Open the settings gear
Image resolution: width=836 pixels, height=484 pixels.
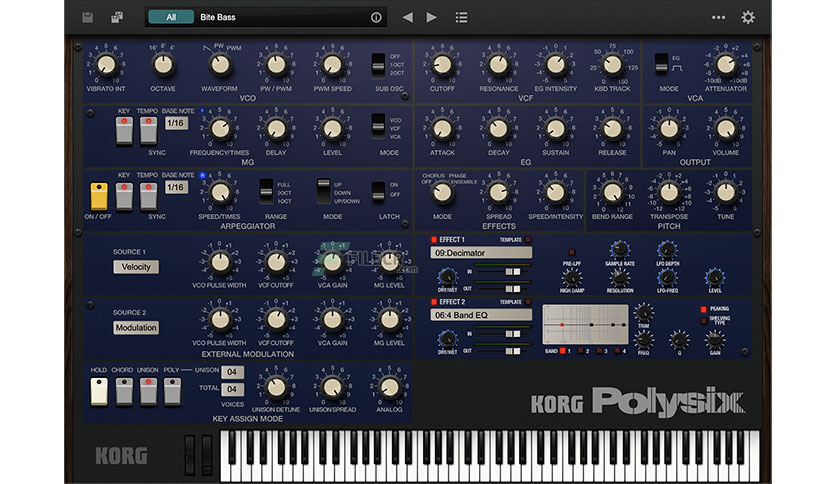pos(748,18)
